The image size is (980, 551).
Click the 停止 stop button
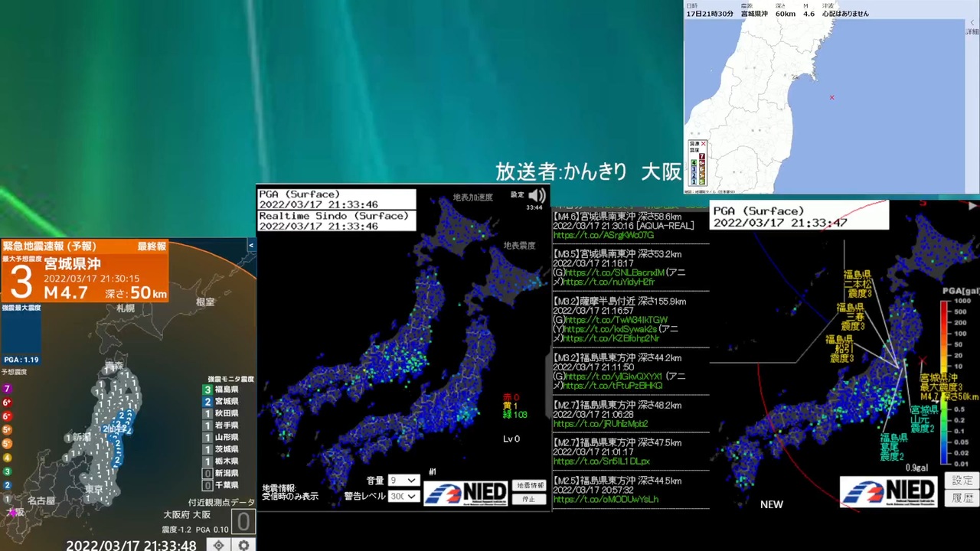529,499
